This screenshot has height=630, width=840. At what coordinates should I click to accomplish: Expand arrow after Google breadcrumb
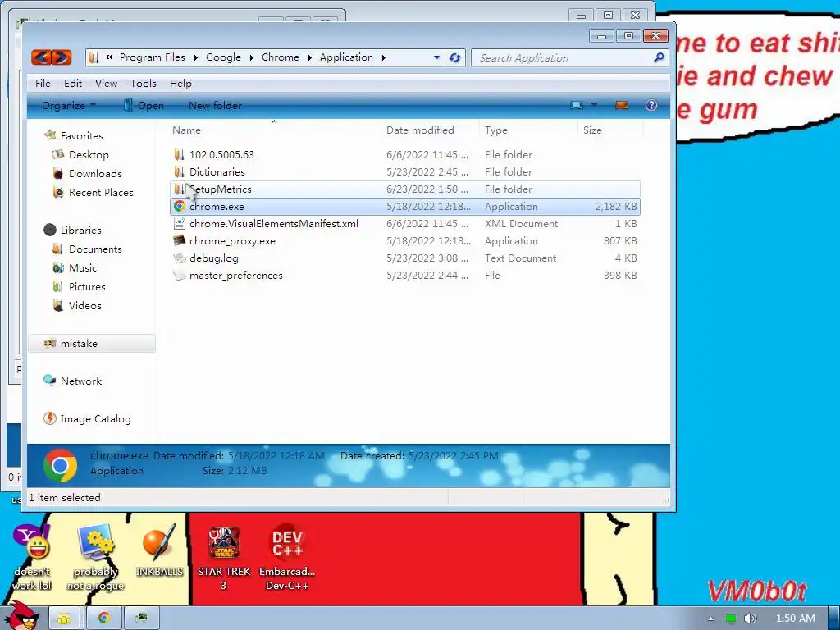tap(251, 57)
